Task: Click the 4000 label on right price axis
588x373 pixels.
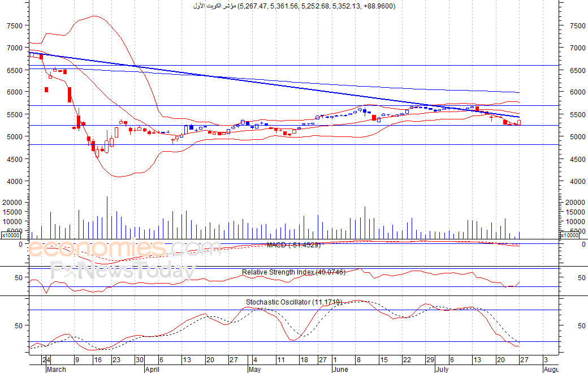Action: [577, 181]
